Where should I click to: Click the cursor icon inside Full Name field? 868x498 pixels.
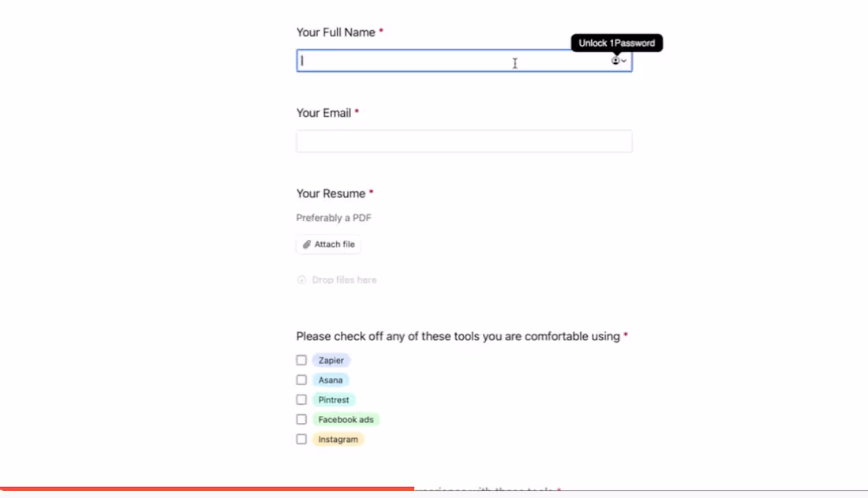514,63
